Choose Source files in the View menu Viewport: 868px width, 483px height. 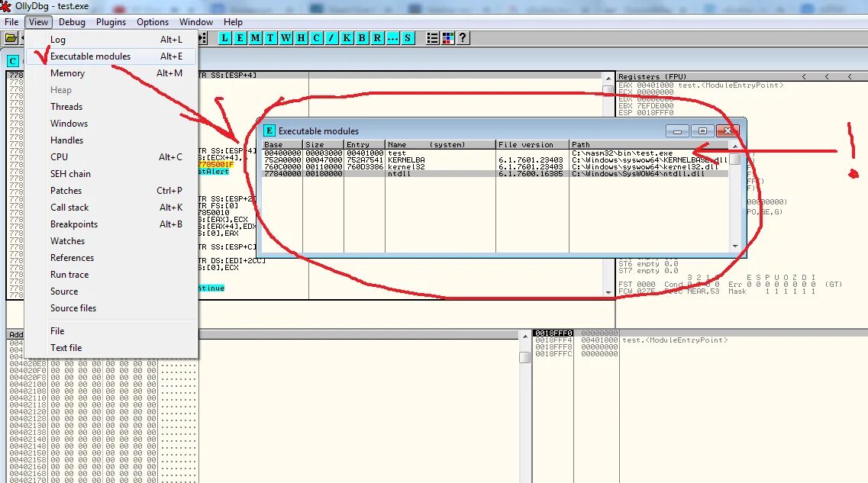[x=111, y=308]
